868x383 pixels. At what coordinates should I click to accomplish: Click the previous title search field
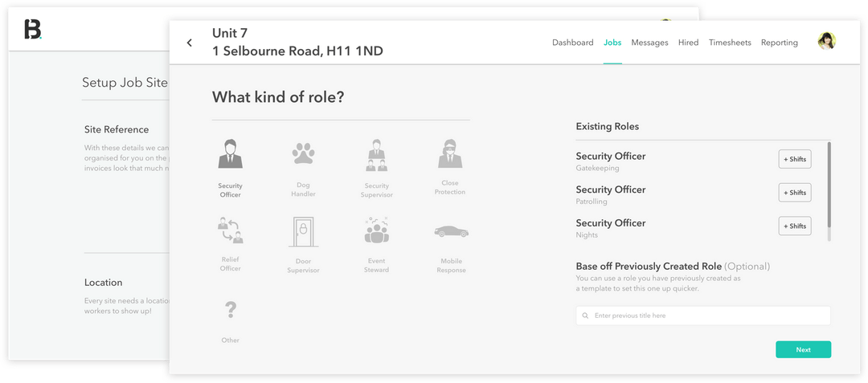click(x=703, y=316)
